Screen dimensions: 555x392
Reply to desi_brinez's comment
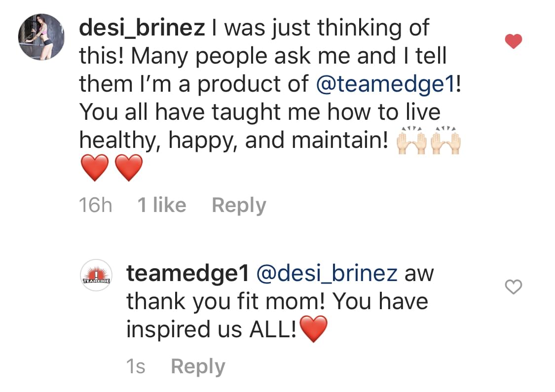point(239,205)
